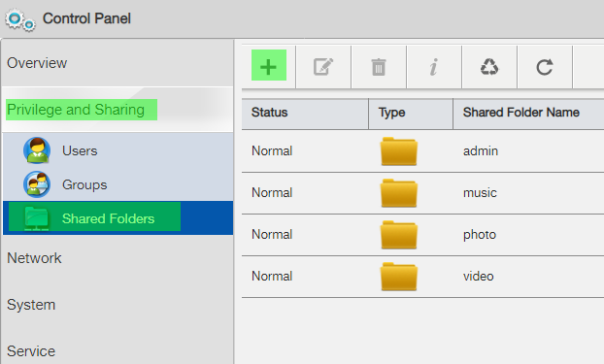Select the admin shared folder row
604x364 pixels.
(x=423, y=151)
